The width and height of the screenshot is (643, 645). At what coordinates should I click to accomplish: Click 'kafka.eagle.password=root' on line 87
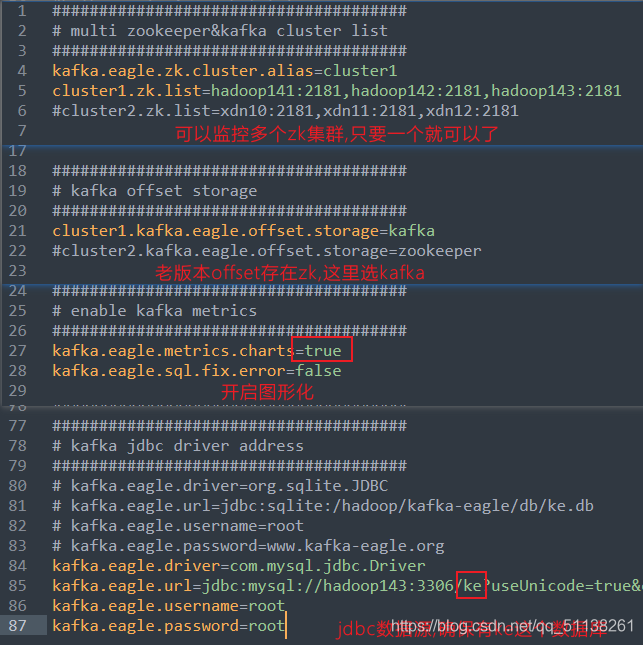point(169,626)
